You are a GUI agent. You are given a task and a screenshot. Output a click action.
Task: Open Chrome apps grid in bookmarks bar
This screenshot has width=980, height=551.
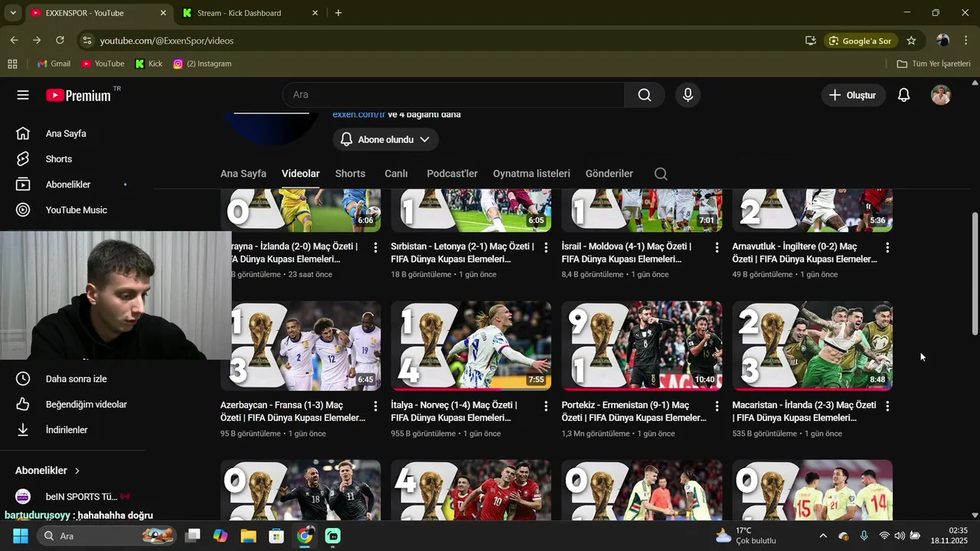click(12, 64)
